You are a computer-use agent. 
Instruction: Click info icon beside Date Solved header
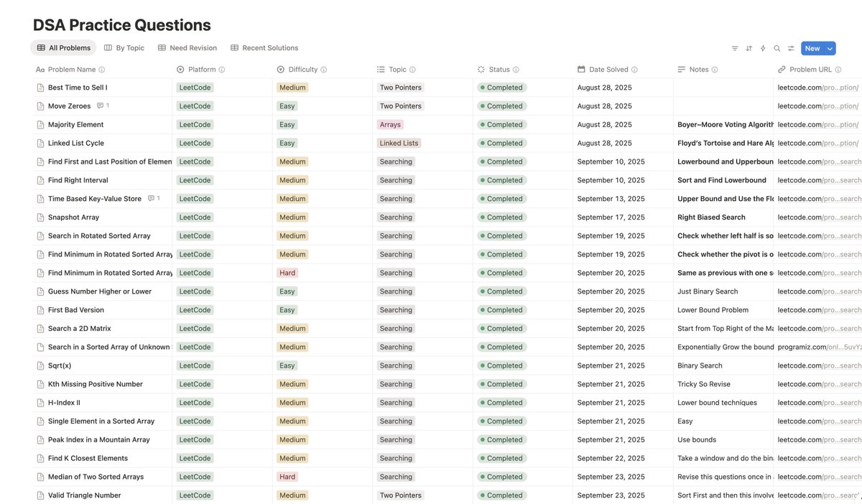pyautogui.click(x=634, y=70)
